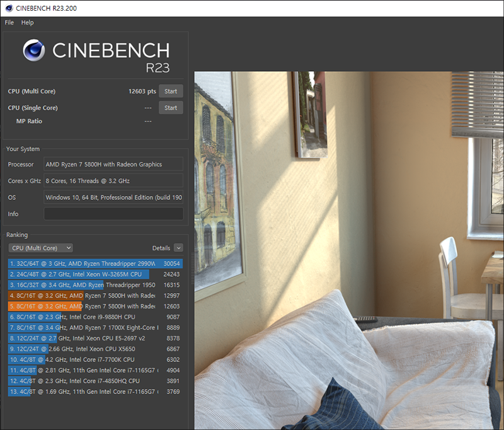Viewport: 504px width, 430px height.
Task: Select ranking row 5 Ryzen 7 5800H 12603
Action: 95,306
